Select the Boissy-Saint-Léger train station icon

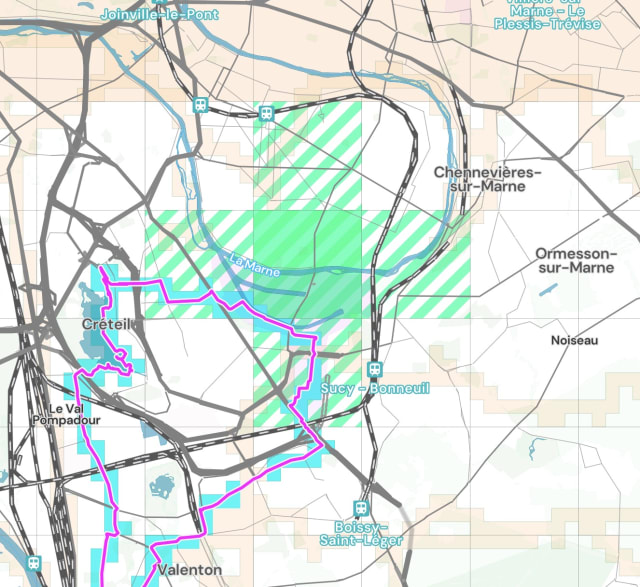tap(361, 508)
